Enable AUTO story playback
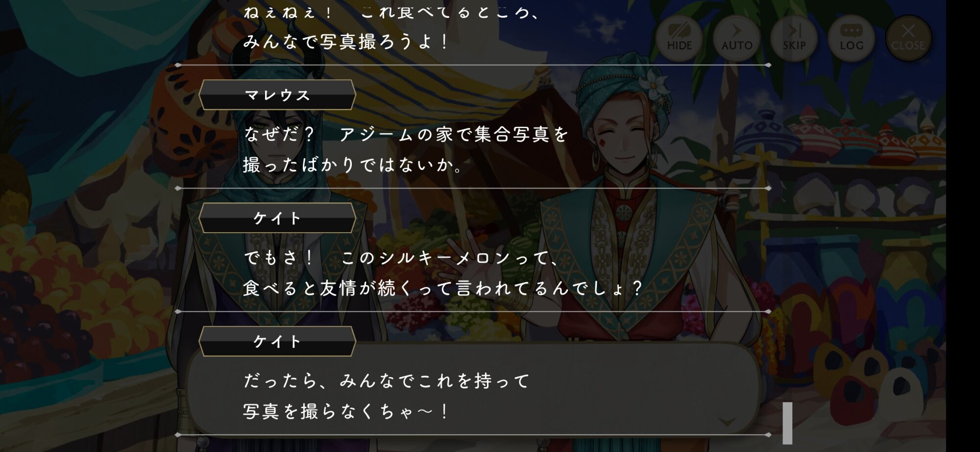 point(736,38)
